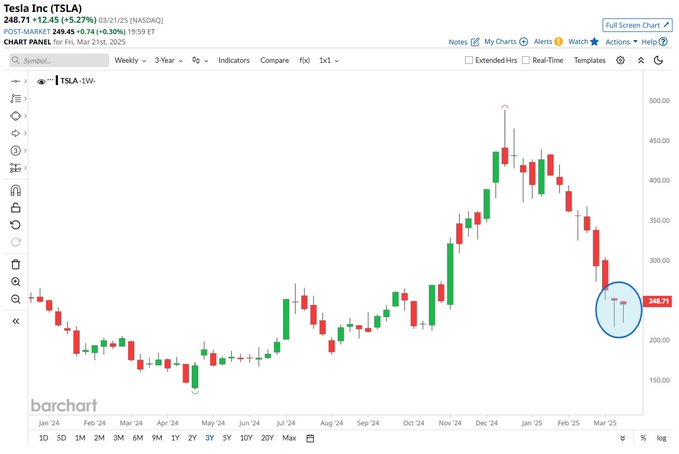The image size is (679, 454).
Task: Delete drawings with the trash icon
Action: pos(16,264)
